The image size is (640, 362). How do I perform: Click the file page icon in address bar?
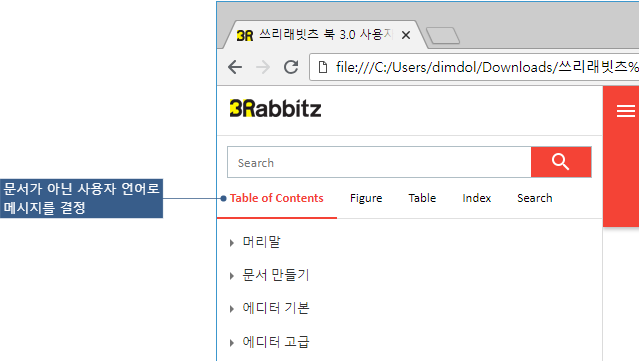tap(322, 67)
